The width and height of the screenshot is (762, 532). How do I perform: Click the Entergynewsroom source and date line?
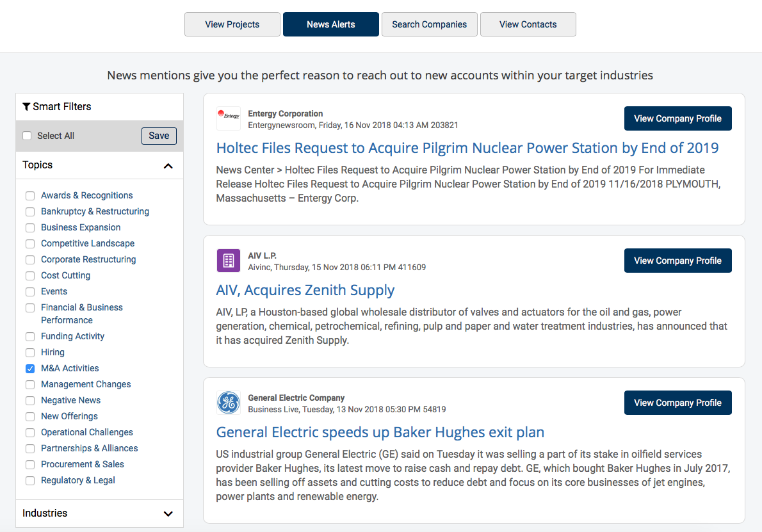coord(353,125)
